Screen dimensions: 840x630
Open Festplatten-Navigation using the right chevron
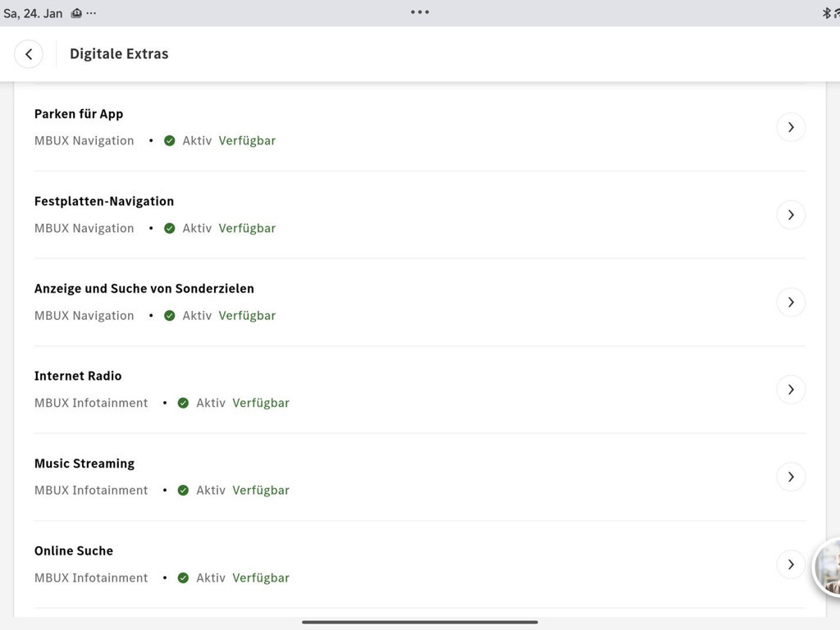(x=791, y=215)
